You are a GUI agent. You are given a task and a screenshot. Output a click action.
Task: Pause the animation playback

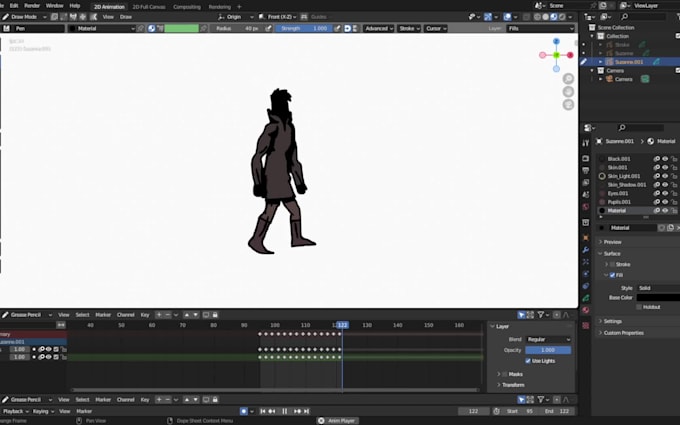(284, 411)
